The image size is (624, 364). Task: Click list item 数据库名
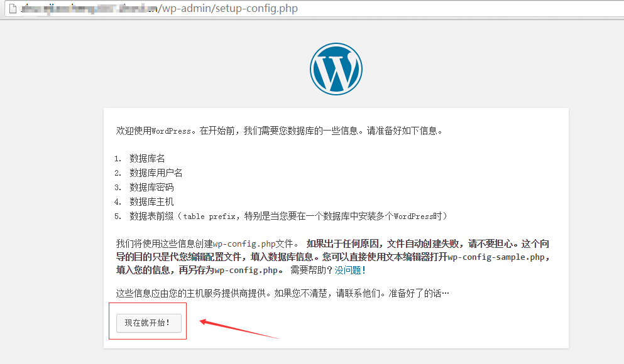click(x=147, y=159)
